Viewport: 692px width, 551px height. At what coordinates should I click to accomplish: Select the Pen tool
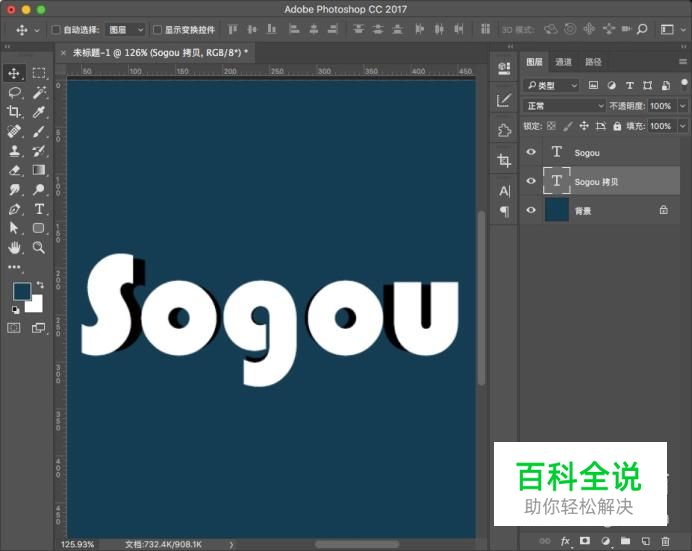point(14,209)
